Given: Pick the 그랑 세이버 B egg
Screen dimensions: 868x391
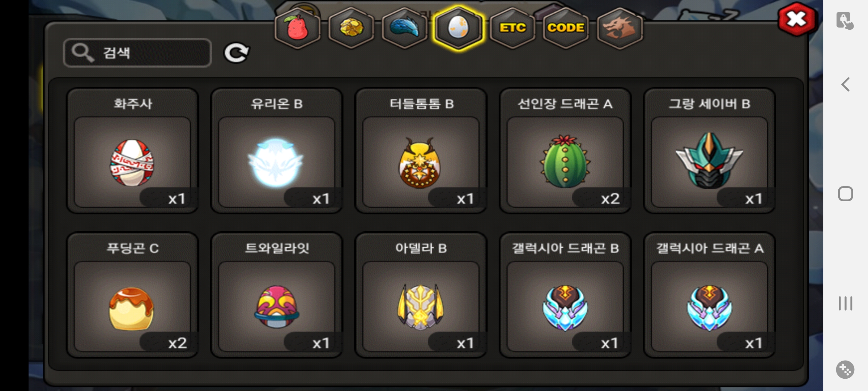Looking at the screenshot, I should 710,151.
